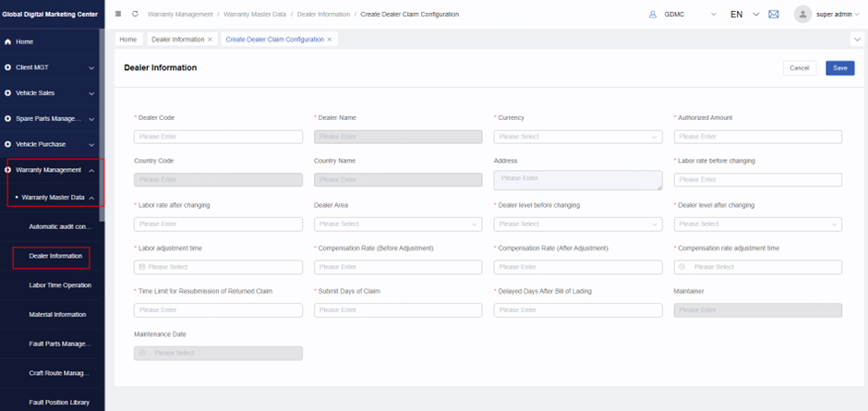Click the Dealer Information breadcrumb
The width and height of the screenshot is (868, 411).
pos(323,15)
